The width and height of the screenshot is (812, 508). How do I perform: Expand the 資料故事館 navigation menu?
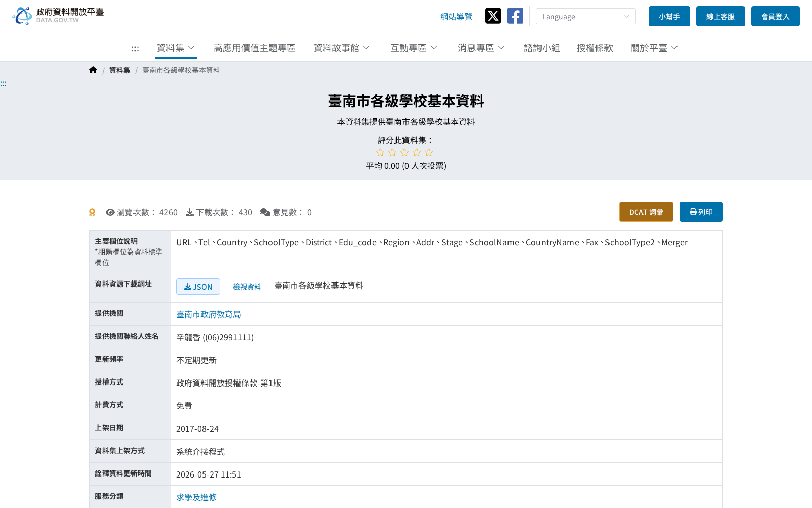click(342, 48)
